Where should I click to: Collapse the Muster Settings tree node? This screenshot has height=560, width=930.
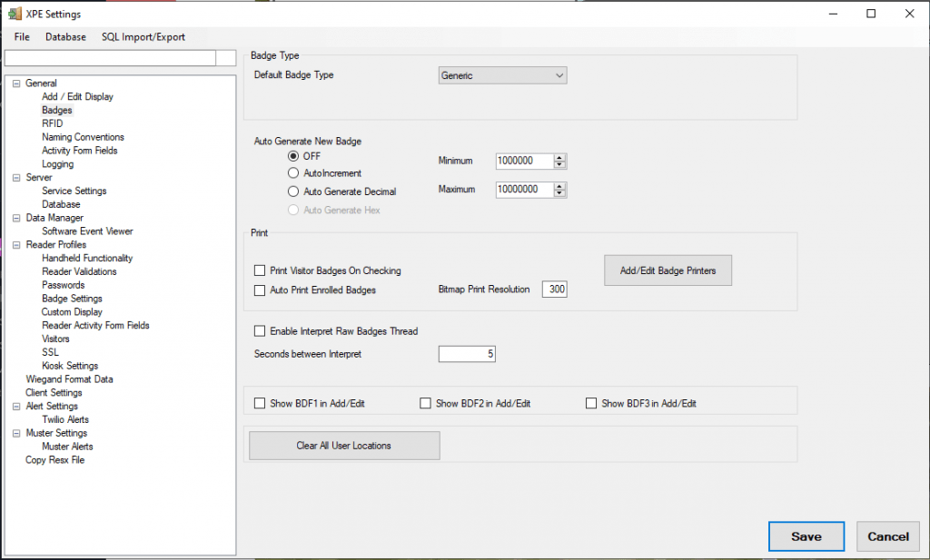click(x=16, y=433)
